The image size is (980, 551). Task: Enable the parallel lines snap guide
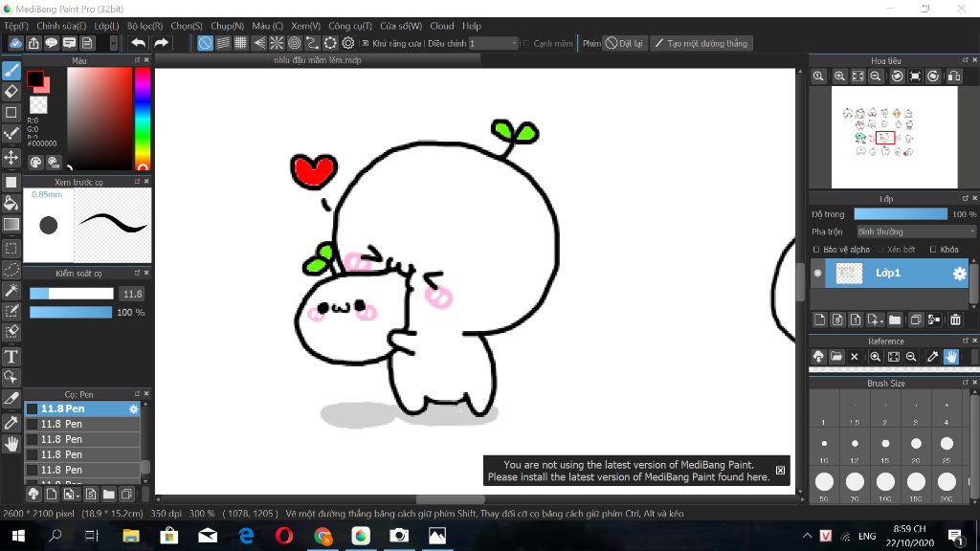pos(223,43)
